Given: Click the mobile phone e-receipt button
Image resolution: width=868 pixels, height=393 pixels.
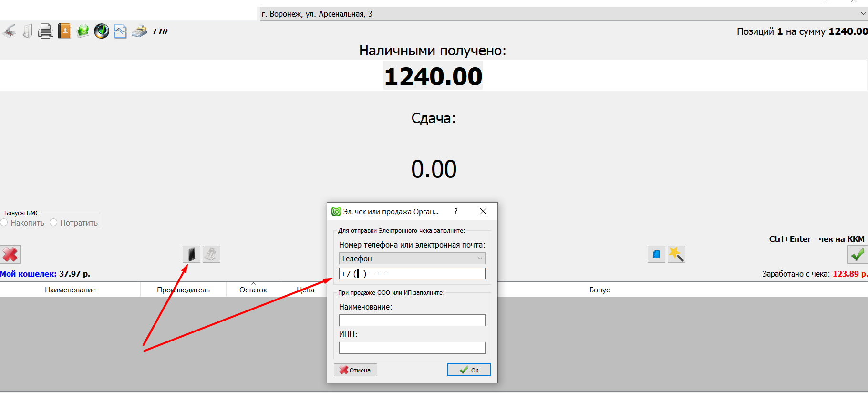Looking at the screenshot, I should (191, 254).
